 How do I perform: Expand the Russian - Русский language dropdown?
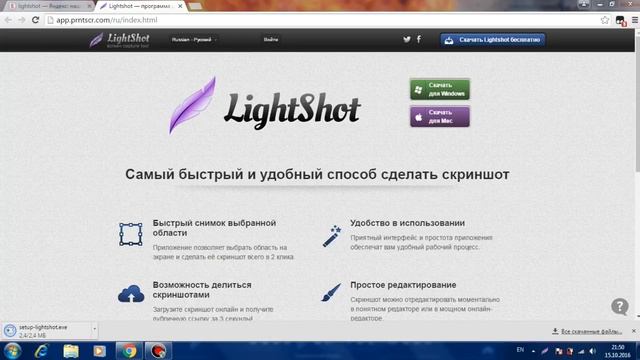[194, 40]
